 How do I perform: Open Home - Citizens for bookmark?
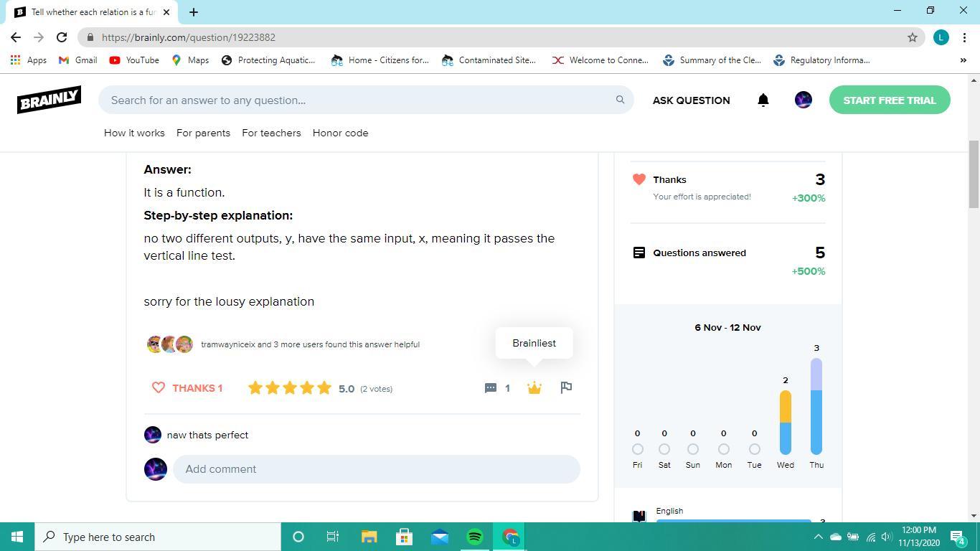click(x=380, y=60)
